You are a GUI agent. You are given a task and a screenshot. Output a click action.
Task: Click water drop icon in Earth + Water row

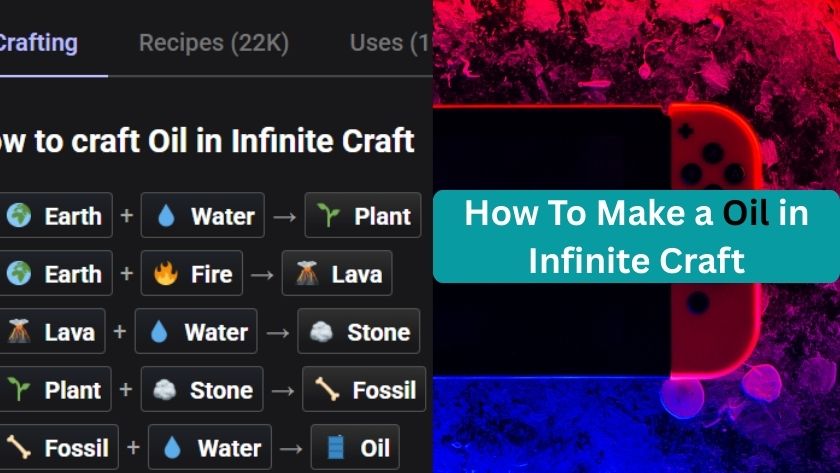[167, 216]
